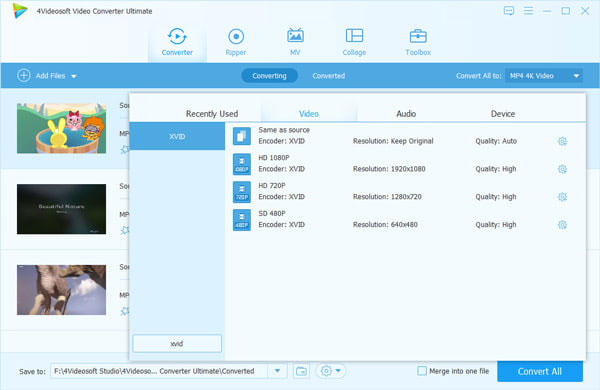Viewport: 600px width, 390px height.
Task: Open the hamburger menu in title bar
Action: pos(528,11)
